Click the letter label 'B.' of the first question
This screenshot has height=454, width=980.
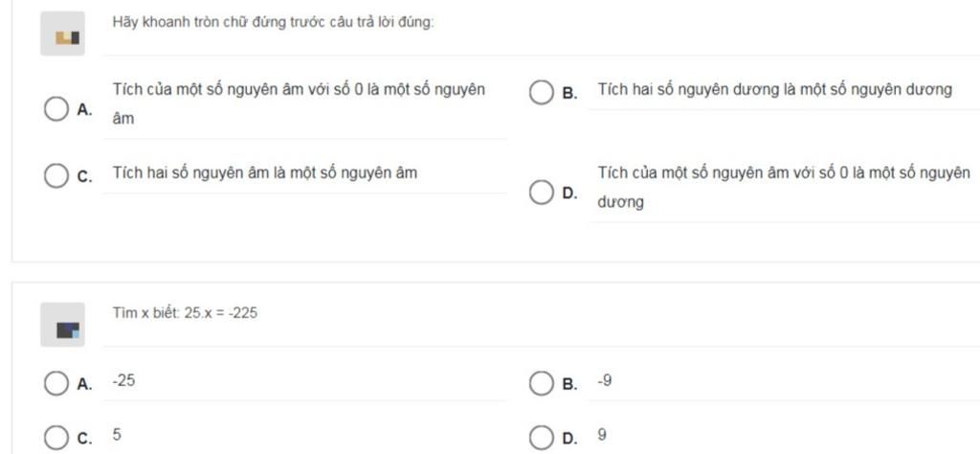(x=569, y=94)
